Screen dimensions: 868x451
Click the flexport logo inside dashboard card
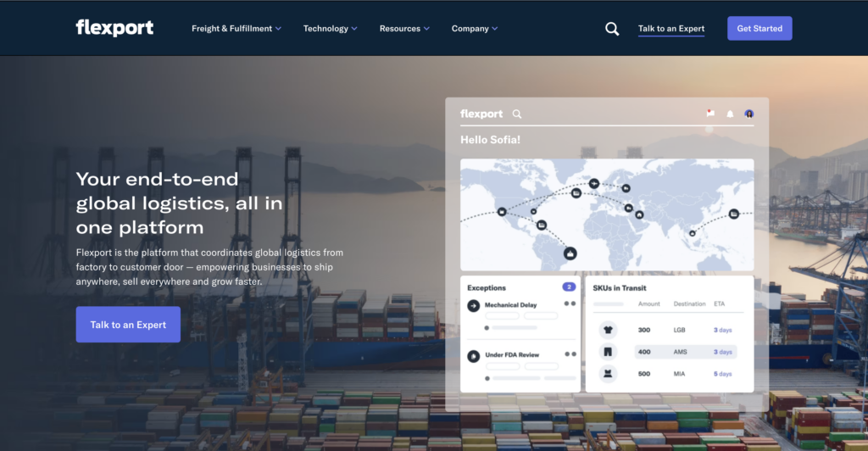pyautogui.click(x=481, y=114)
